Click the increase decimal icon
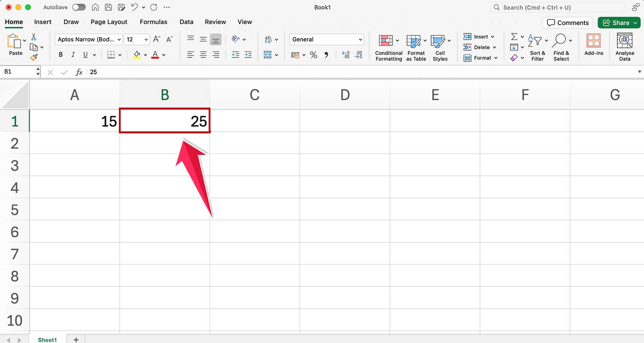Image resolution: width=644 pixels, height=343 pixels. [x=345, y=55]
